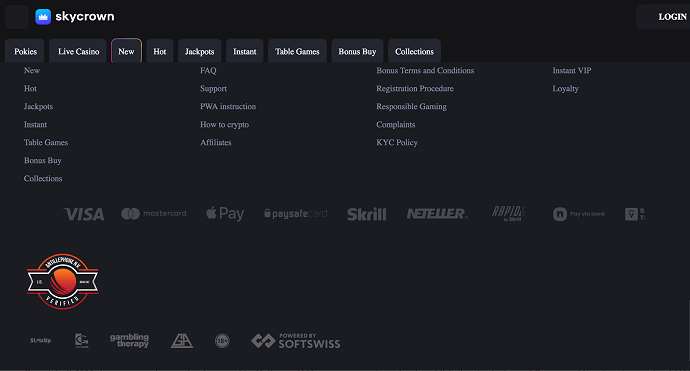690x371 pixels.
Task: Visit the Affiliates link
Action: [x=216, y=143]
